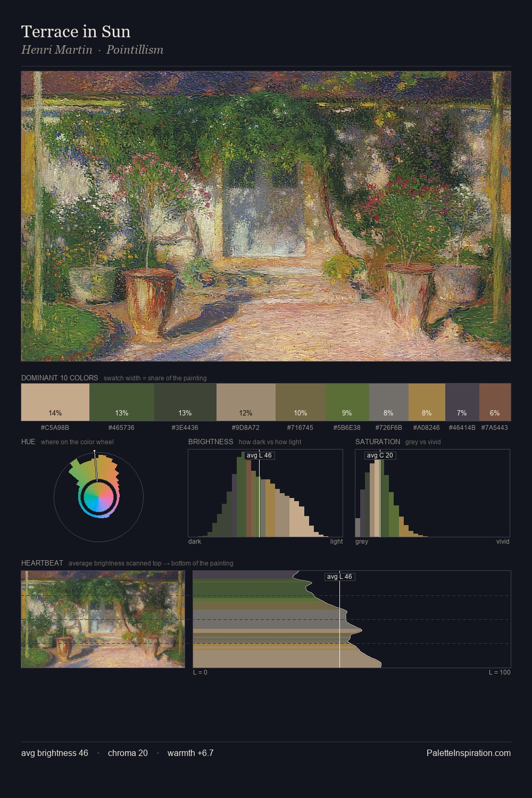The image size is (532, 798).
Task: Select the #46414B purple-grey swatch
Action: pos(462,402)
